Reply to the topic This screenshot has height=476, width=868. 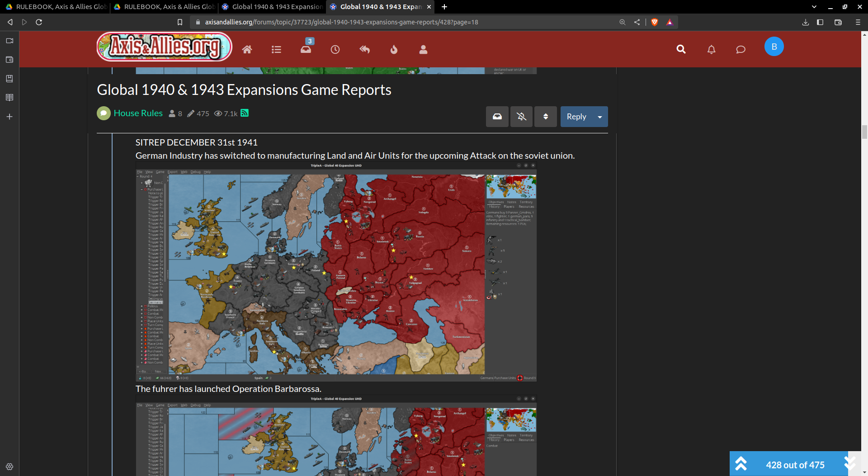pos(576,117)
